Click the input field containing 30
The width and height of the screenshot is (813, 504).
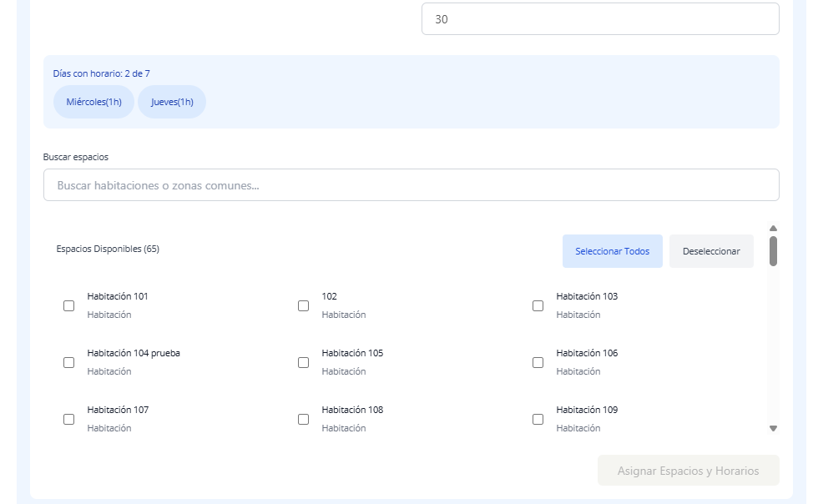tap(599, 19)
